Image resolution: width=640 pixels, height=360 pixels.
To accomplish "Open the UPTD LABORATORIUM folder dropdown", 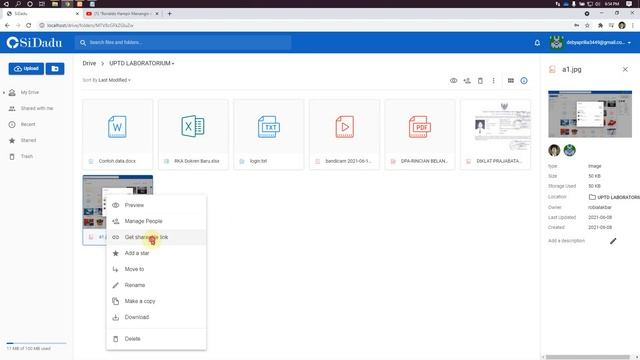I will pyautogui.click(x=142, y=63).
